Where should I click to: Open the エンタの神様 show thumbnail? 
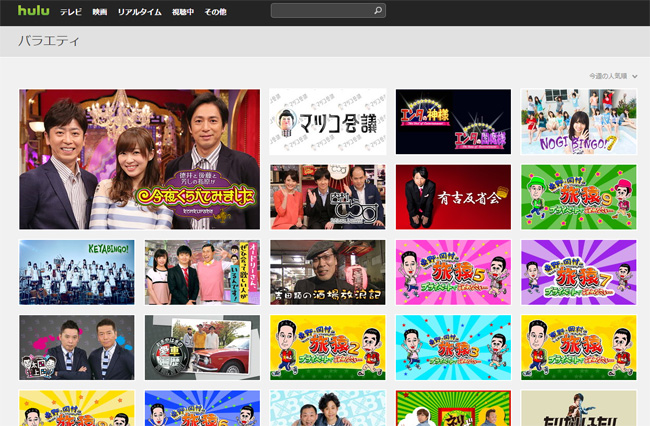pyautogui.click(x=453, y=122)
